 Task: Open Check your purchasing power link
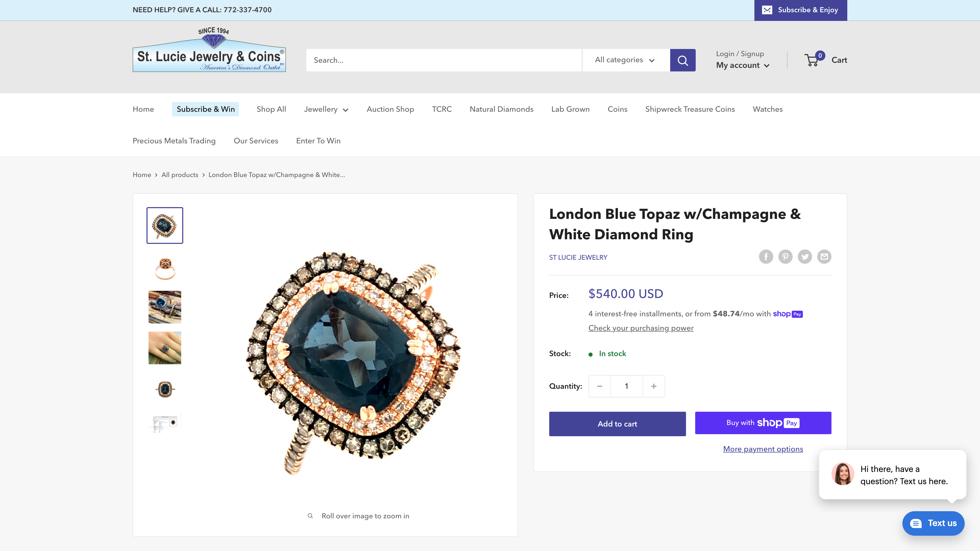[x=640, y=328]
